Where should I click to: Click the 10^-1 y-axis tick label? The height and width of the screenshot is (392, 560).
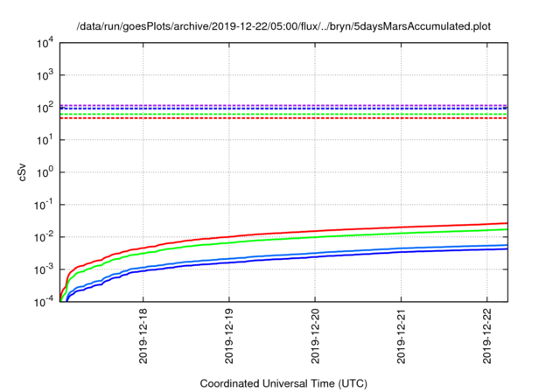44,206
